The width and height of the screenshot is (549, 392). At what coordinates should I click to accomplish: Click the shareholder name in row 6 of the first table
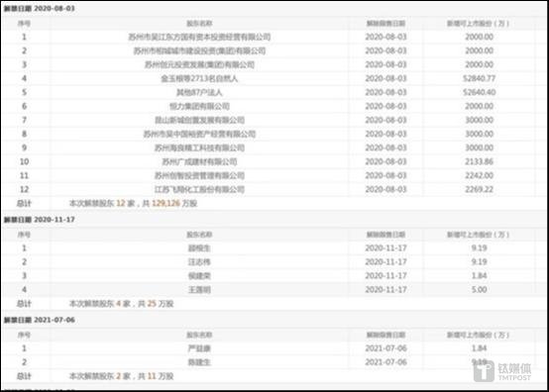point(199,106)
